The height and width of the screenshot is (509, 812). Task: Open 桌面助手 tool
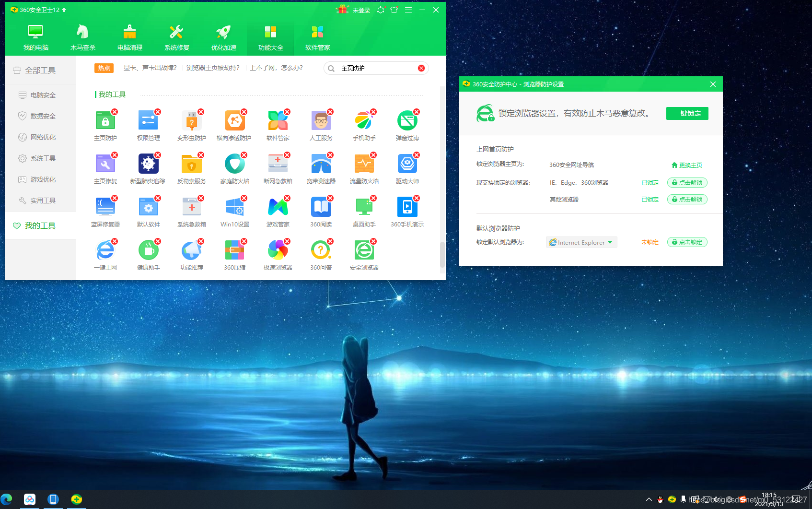tap(364, 212)
